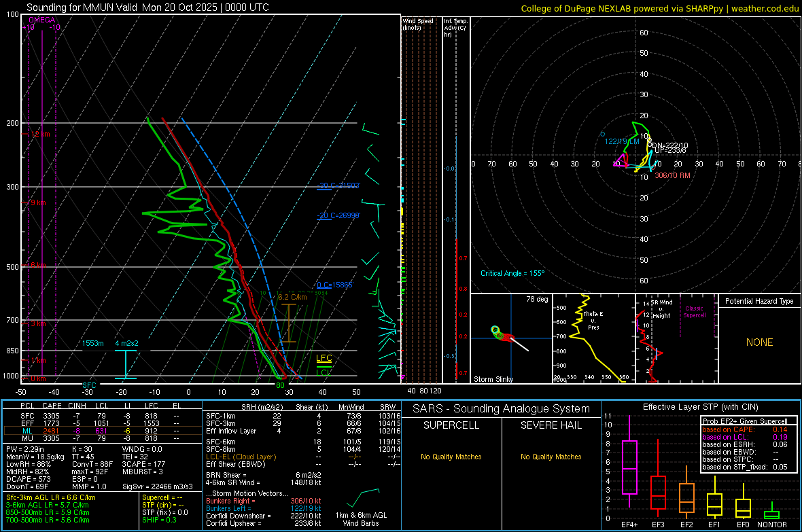Click the 'Theta-E v. Pres' panel label

point(593,320)
